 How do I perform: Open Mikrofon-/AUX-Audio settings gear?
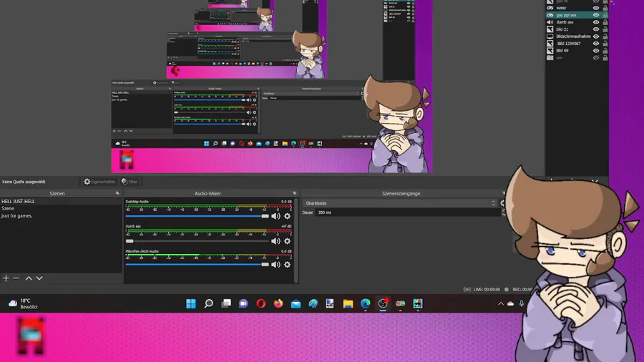click(x=287, y=265)
